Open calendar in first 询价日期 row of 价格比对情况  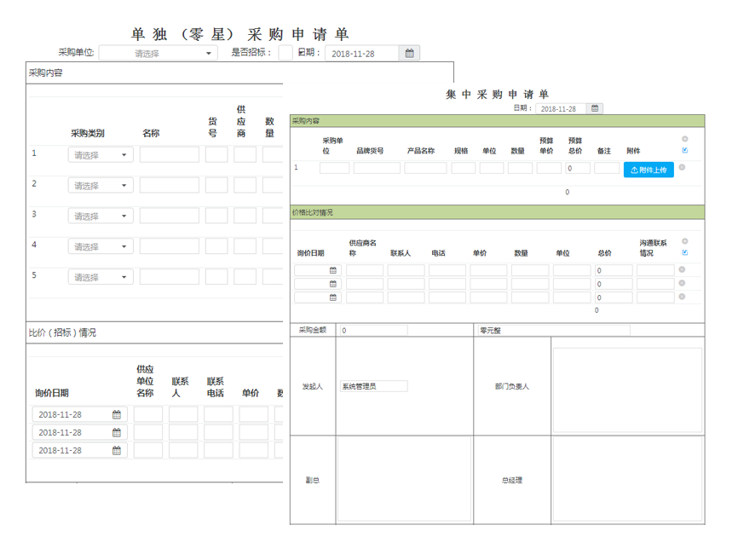[333, 270]
